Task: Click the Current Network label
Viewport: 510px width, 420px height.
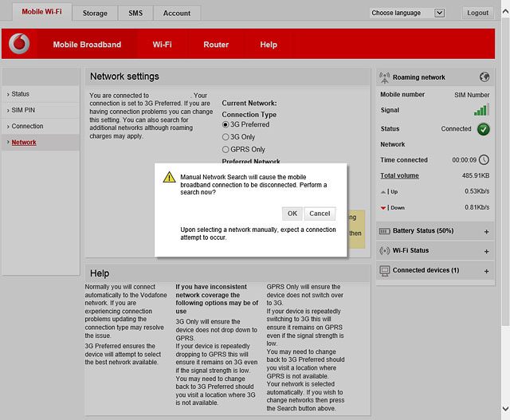Action: [x=249, y=103]
